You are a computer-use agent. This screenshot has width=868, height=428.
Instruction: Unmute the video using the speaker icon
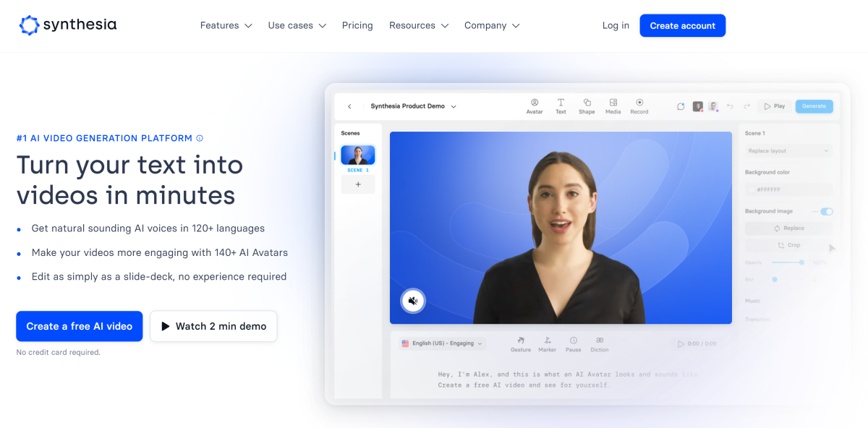pyautogui.click(x=413, y=301)
